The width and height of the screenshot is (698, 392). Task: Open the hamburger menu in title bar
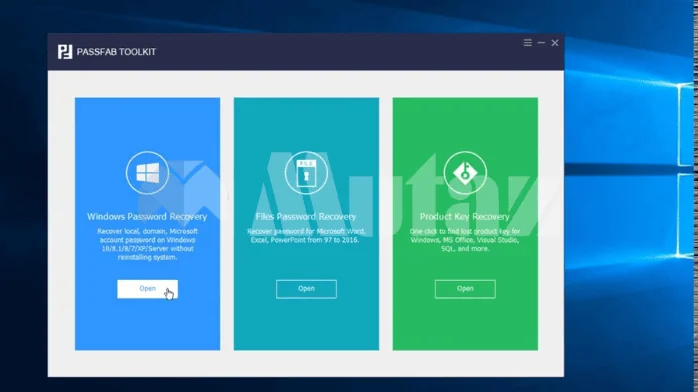tap(528, 43)
